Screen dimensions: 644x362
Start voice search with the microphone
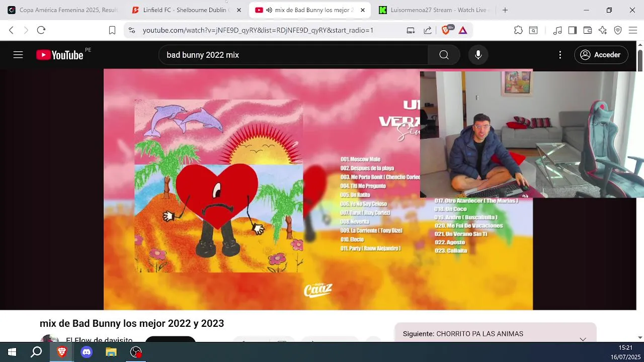478,55
